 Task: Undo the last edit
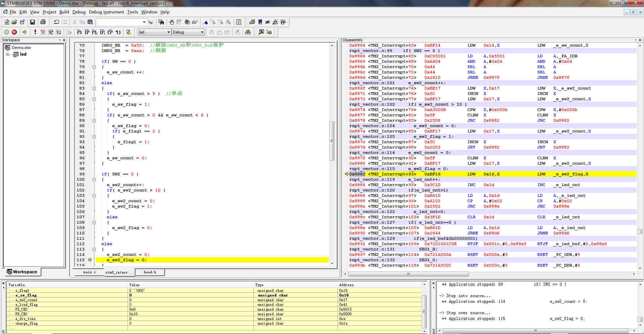click(x=56, y=22)
